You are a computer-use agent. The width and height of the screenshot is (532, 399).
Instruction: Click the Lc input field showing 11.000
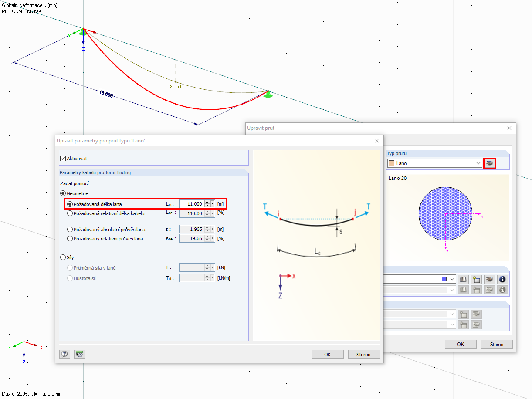click(x=192, y=204)
